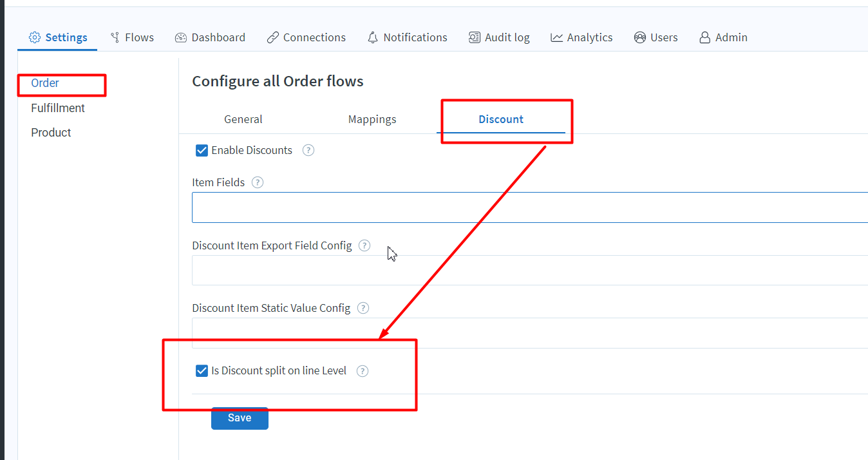This screenshot has height=460, width=868.
Task: Select the Settings tab
Action: [x=58, y=37]
